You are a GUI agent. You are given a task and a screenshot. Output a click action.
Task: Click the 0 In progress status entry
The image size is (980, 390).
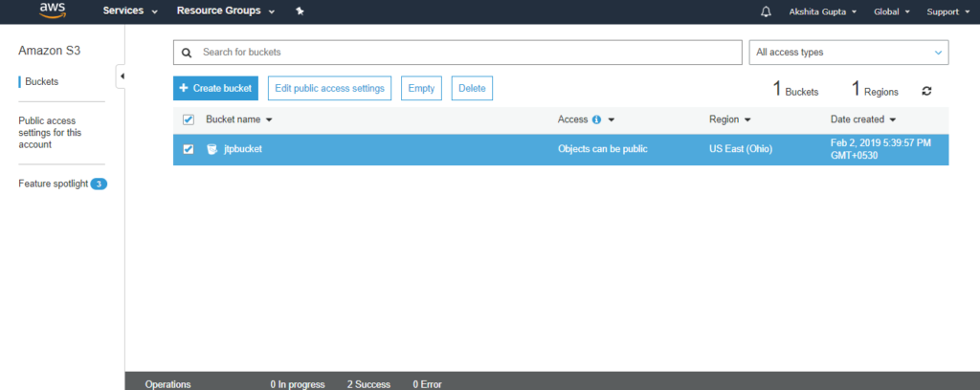coord(298,384)
